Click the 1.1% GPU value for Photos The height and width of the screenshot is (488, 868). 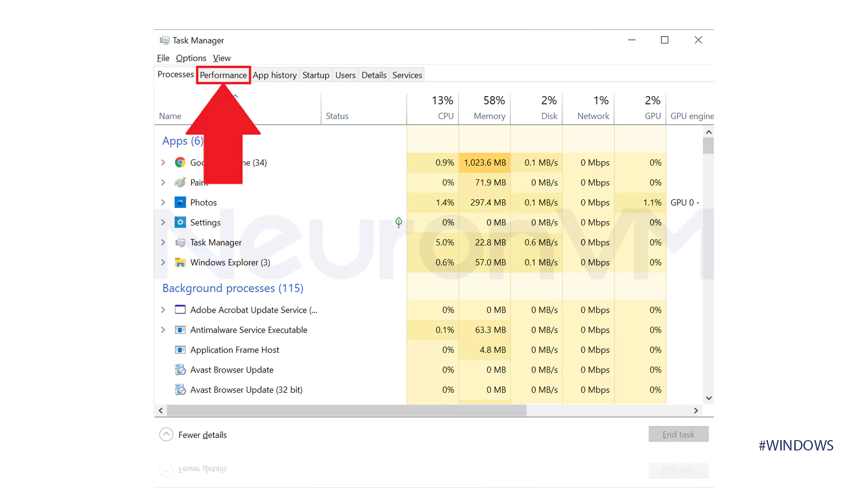(652, 202)
